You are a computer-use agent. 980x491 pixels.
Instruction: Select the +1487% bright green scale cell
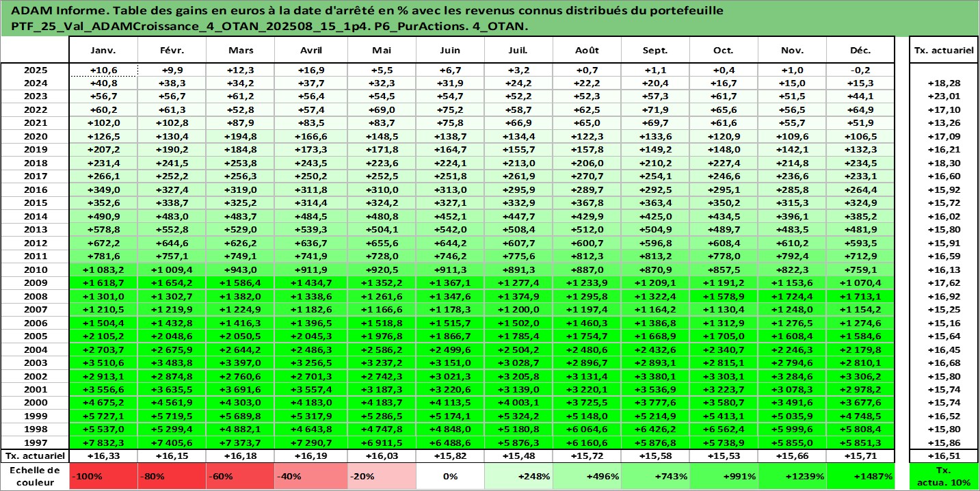[x=860, y=476]
